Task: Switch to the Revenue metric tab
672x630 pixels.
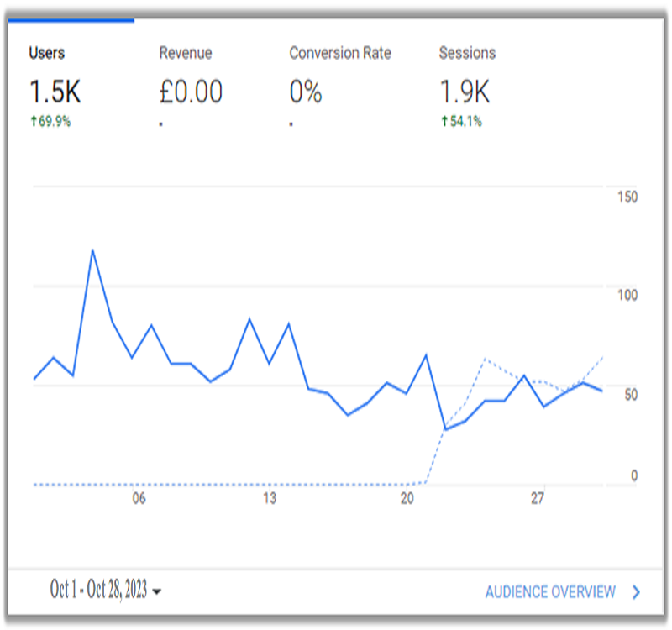Action: pyautogui.click(x=186, y=53)
